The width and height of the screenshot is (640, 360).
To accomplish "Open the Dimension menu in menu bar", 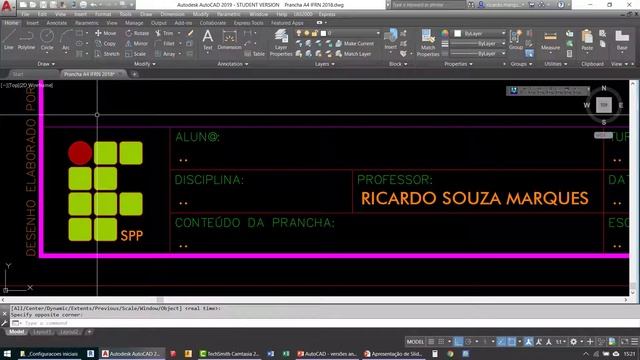I will (x=172, y=14).
